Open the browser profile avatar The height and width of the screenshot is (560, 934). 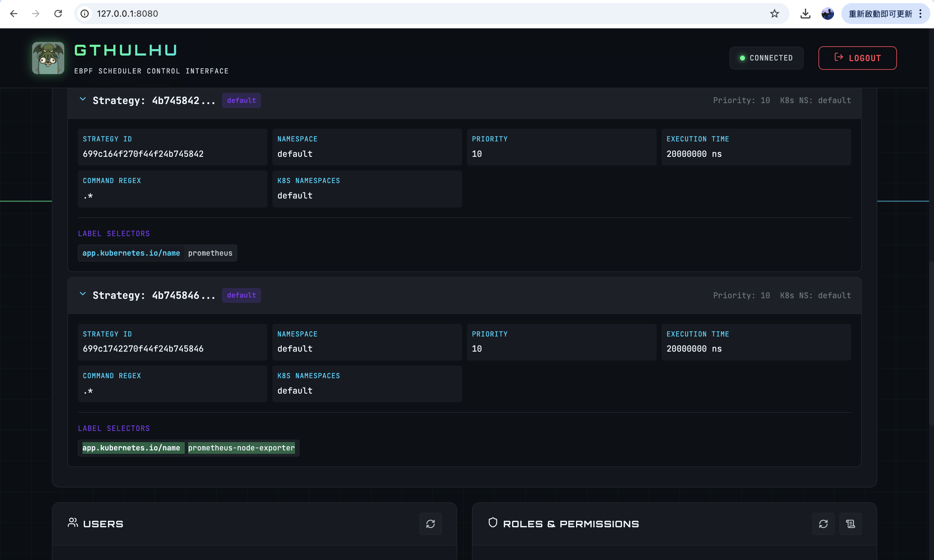(x=827, y=14)
